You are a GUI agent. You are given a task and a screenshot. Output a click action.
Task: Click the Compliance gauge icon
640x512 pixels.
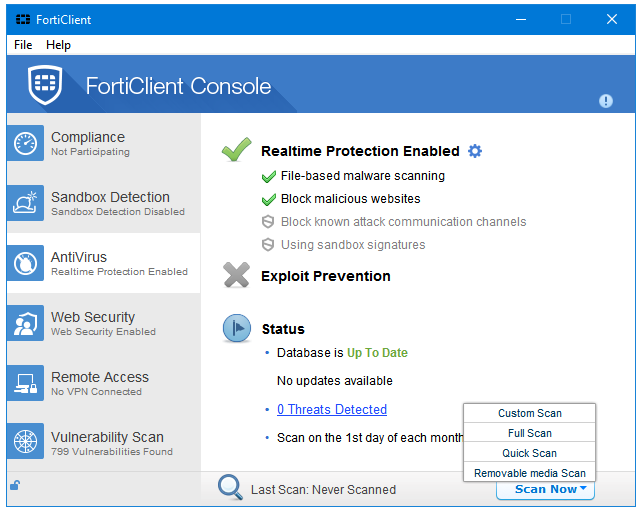[x=25, y=144]
